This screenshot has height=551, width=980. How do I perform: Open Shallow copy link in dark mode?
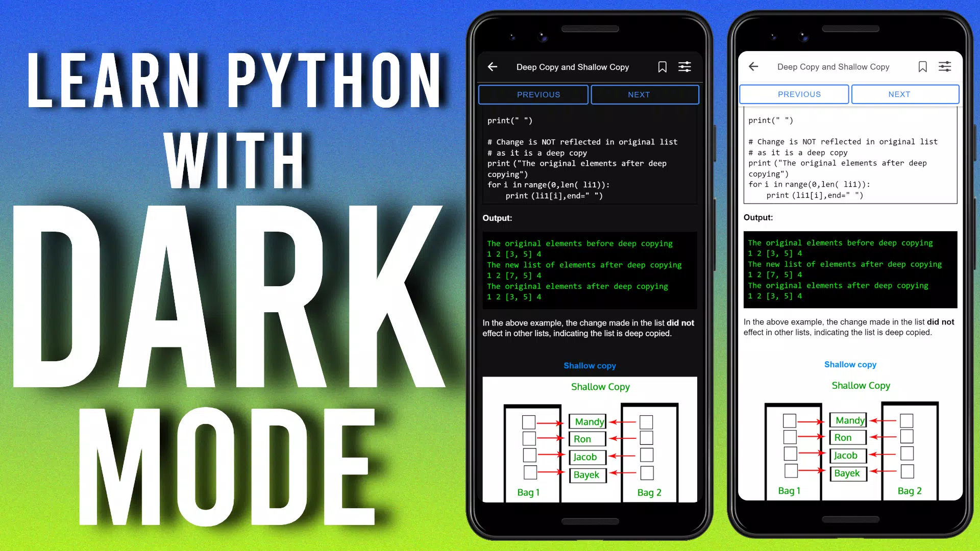[x=590, y=366]
